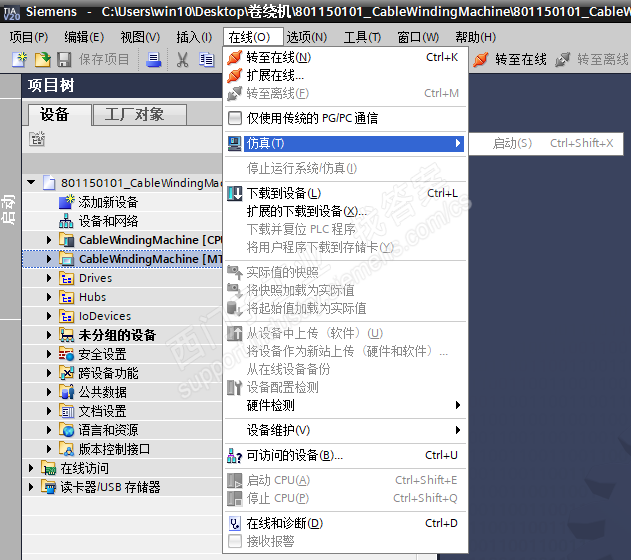Click the toolbar 转至离线 go offline button
The image size is (631, 560).
(x=592, y=59)
